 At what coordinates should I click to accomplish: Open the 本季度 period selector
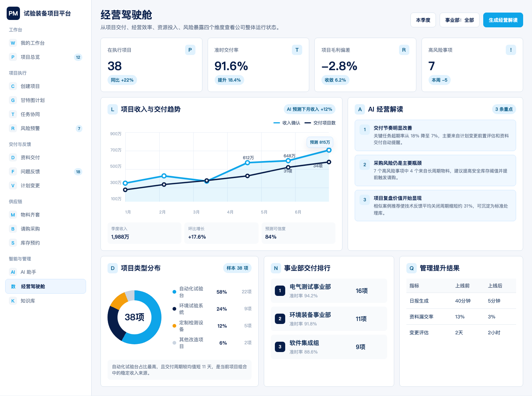point(423,20)
